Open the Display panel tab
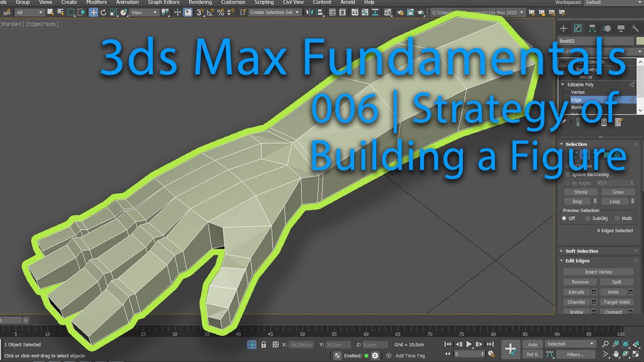644x362 pixels. 621,29
